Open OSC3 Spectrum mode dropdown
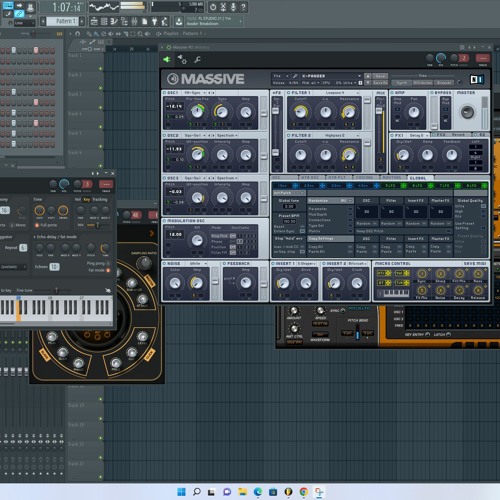Screen dimensions: 500x500 click(227, 178)
